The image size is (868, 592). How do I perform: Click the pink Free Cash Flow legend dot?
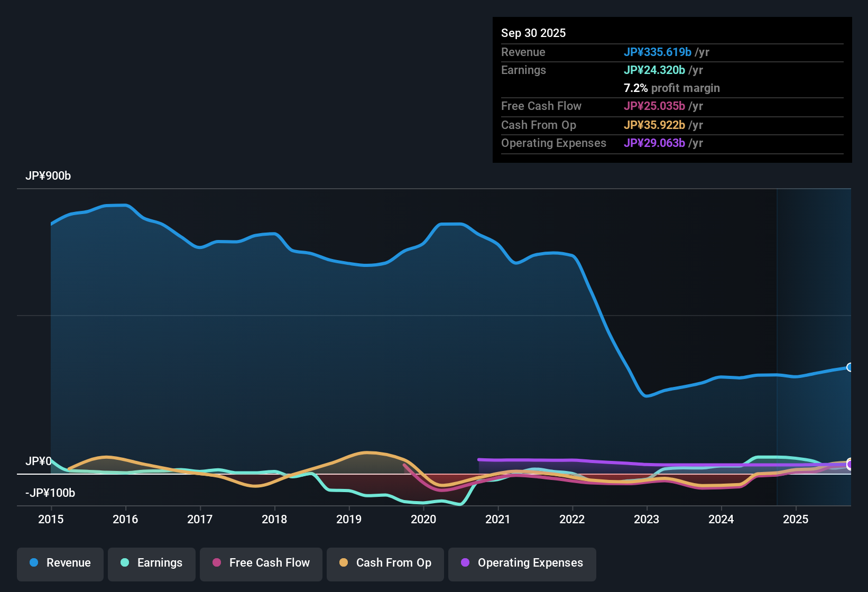pyautogui.click(x=217, y=563)
